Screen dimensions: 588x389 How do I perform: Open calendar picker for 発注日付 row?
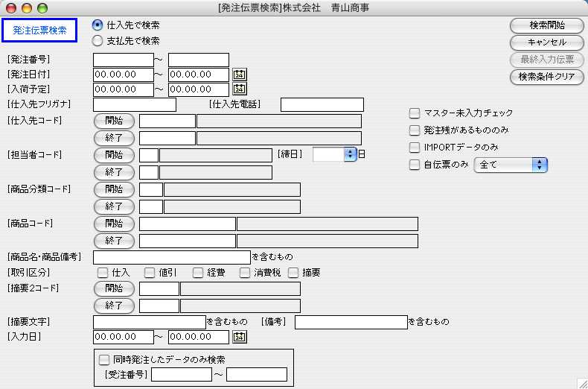click(x=240, y=75)
